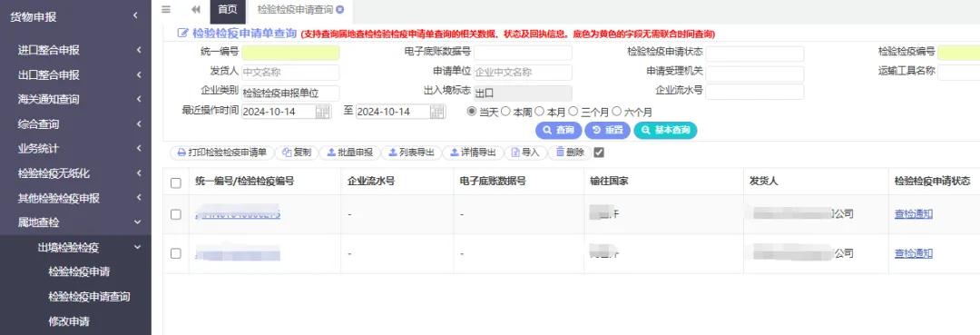Click the 列表导出 button
This screenshot has width=980, height=335.
(411, 152)
